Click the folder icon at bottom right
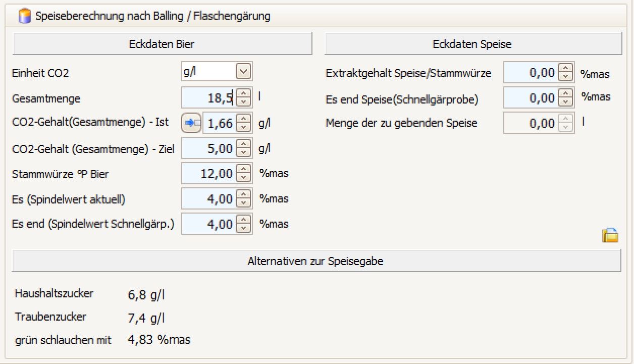634x364 pixels. [x=610, y=235]
